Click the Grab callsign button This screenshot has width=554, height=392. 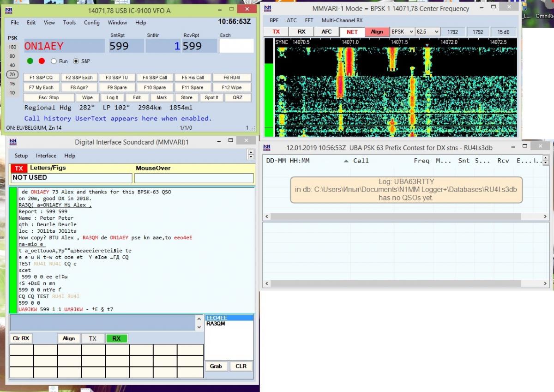tap(216, 366)
